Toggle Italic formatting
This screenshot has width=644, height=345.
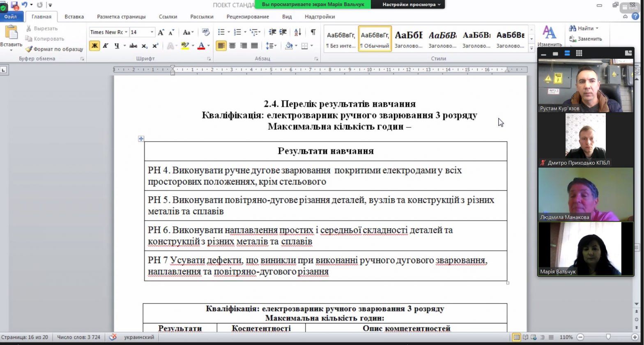coord(106,46)
